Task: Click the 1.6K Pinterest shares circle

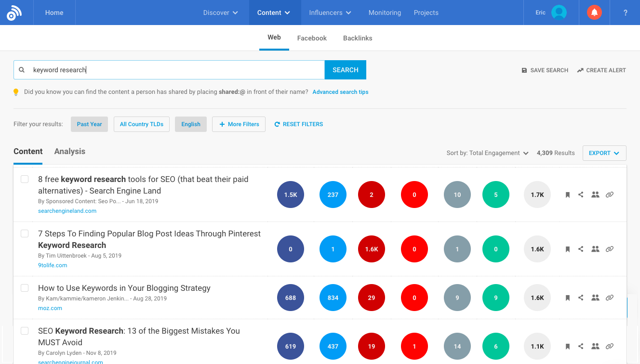Action: [x=372, y=249]
